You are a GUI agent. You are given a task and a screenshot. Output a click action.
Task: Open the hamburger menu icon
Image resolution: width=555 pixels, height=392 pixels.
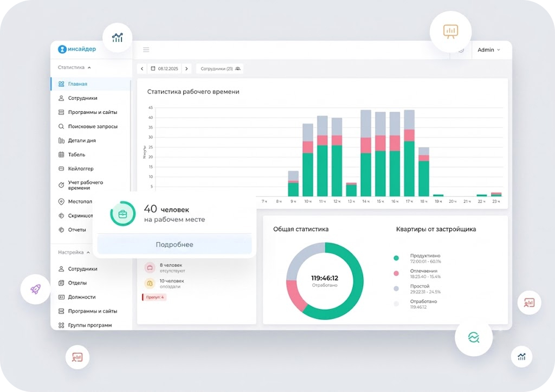[146, 49]
